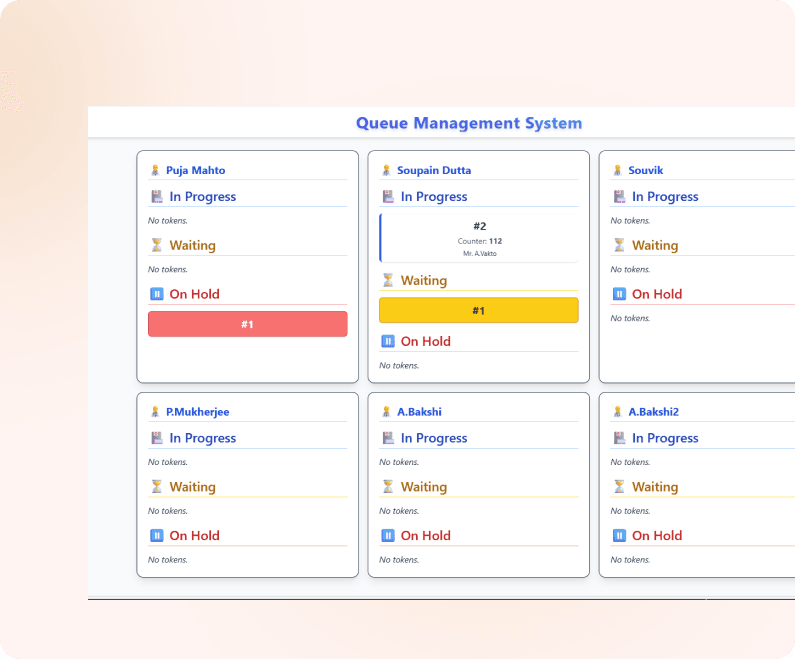Click the In Progress heading under Puja Mahto

pyautogui.click(x=203, y=197)
